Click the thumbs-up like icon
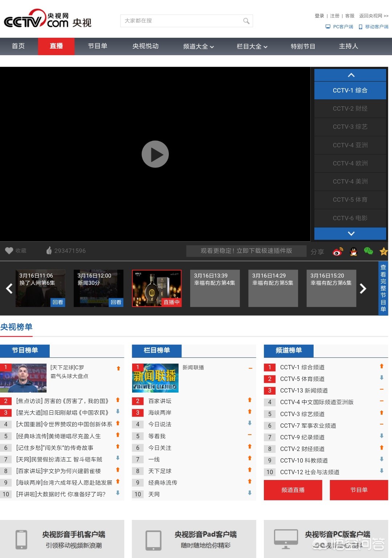Viewport: 392px width, 558px height. [x=49, y=251]
